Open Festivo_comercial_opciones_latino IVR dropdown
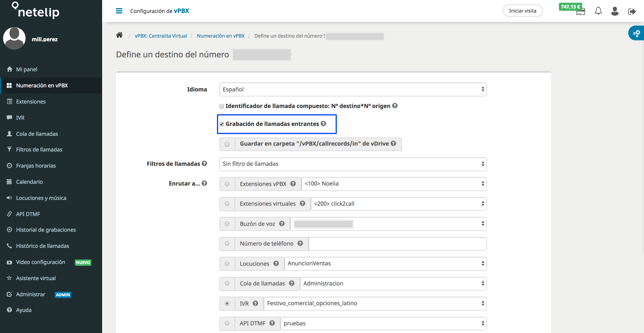This screenshot has height=333, width=644. [x=375, y=303]
